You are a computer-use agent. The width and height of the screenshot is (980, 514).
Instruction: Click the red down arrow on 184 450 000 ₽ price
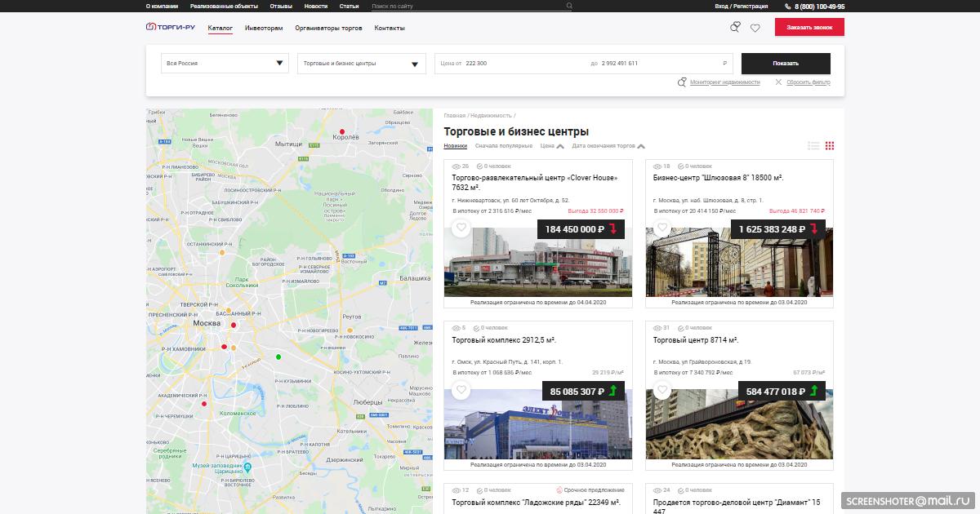coord(614,229)
